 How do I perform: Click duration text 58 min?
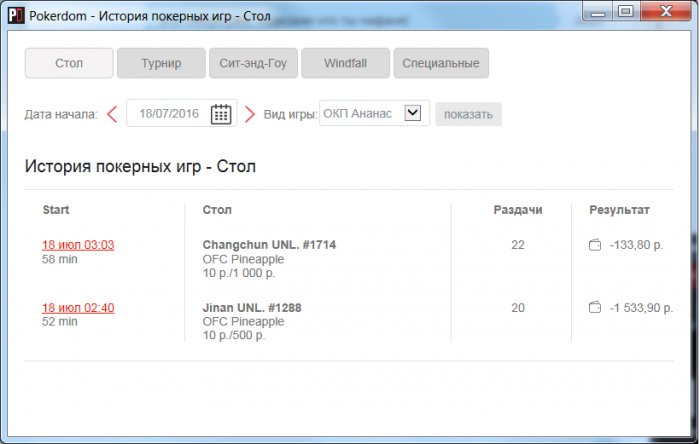tap(60, 259)
